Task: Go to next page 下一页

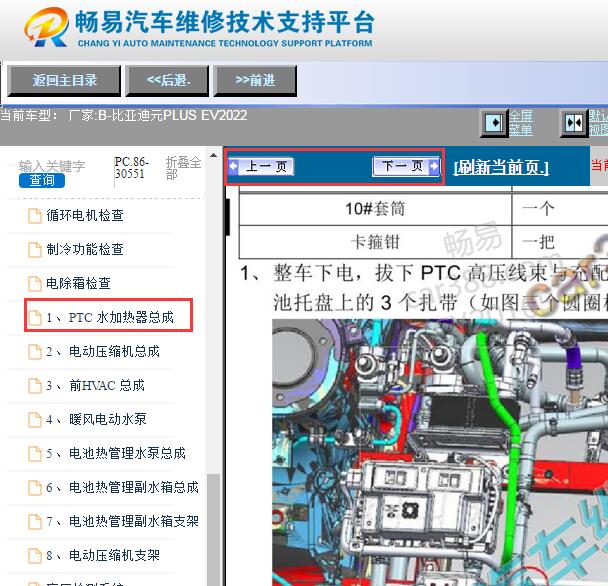Action: [x=406, y=166]
